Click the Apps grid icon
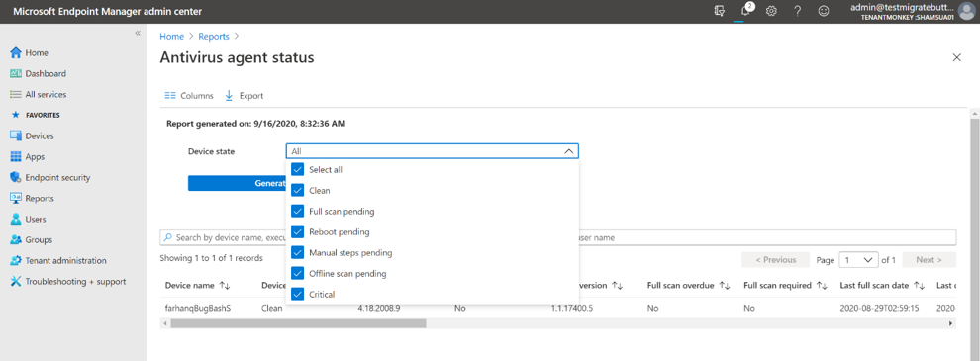980x361 pixels. [16, 157]
